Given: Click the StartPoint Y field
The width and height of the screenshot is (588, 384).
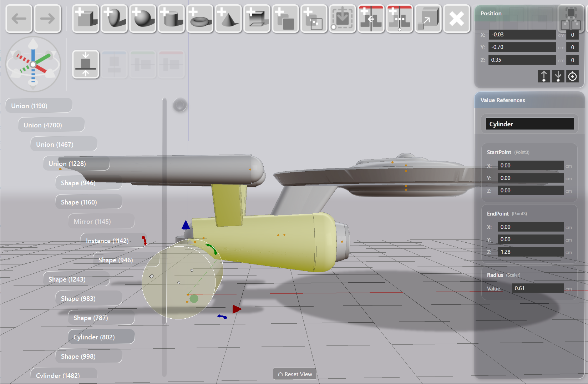Looking at the screenshot, I should 531,178.
